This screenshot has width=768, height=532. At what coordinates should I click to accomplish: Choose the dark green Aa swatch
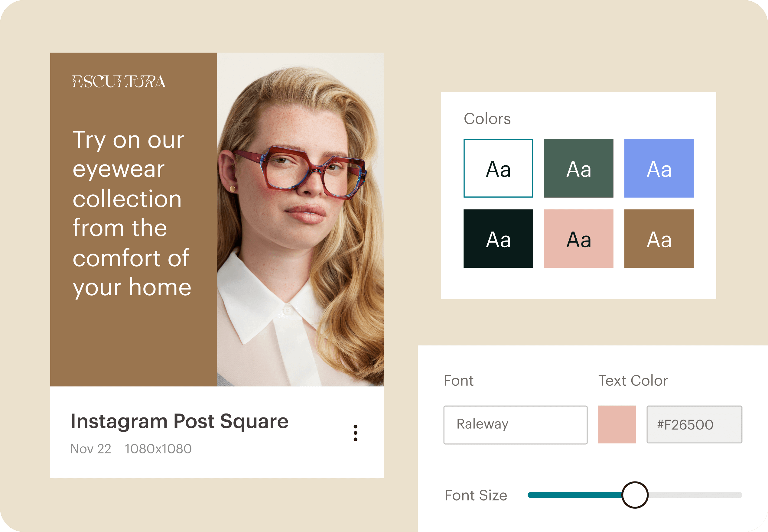point(578,168)
